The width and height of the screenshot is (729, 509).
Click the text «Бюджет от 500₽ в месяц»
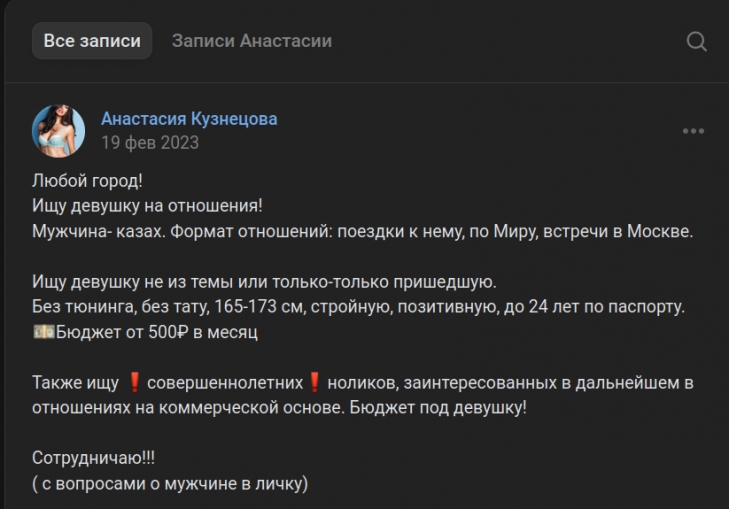[x=157, y=332]
